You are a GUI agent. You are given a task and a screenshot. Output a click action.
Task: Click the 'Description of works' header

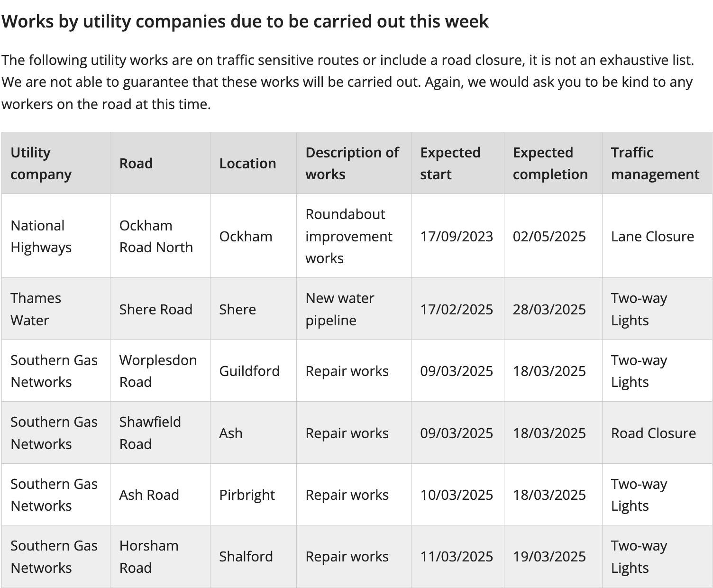(354, 163)
